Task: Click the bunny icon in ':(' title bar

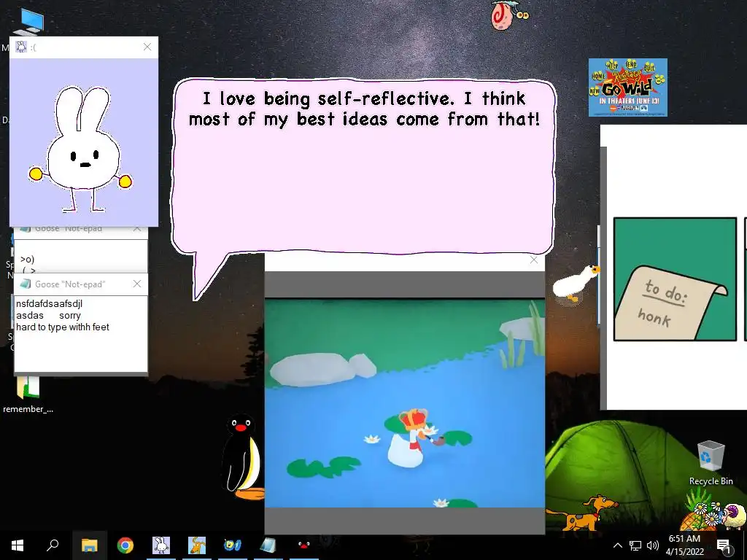Action: 21,47
